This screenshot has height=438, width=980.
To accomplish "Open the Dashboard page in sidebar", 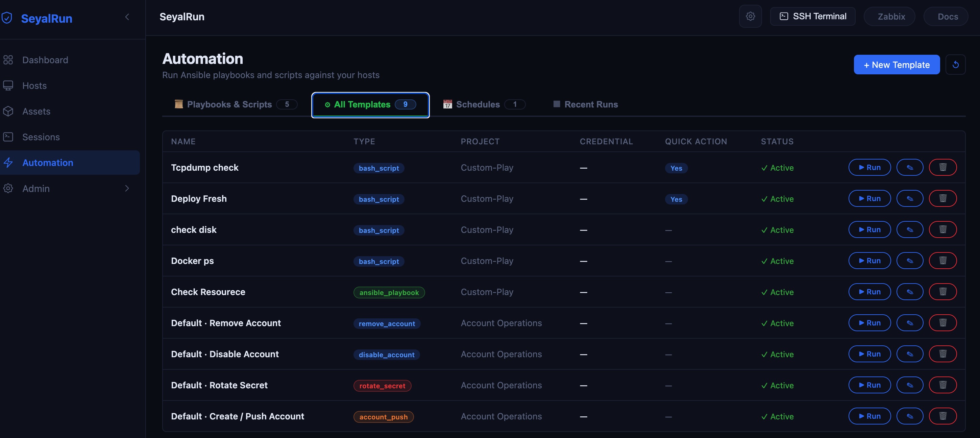I will click(x=70, y=60).
